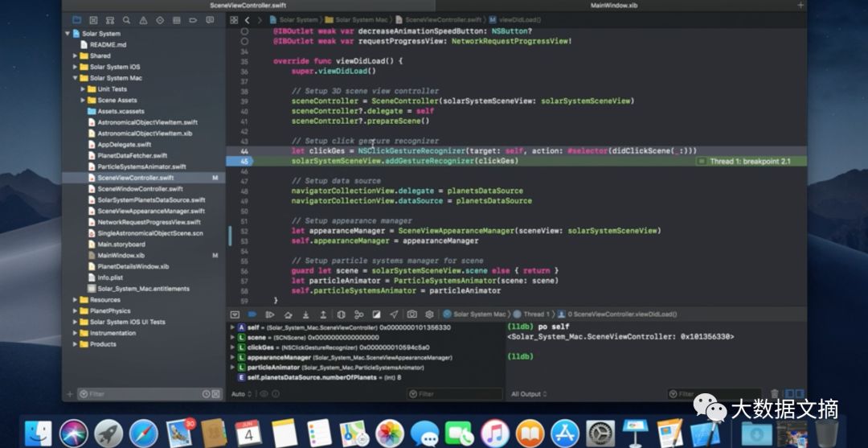Go back in editor history
The height and width of the screenshot is (448, 868).
click(247, 20)
